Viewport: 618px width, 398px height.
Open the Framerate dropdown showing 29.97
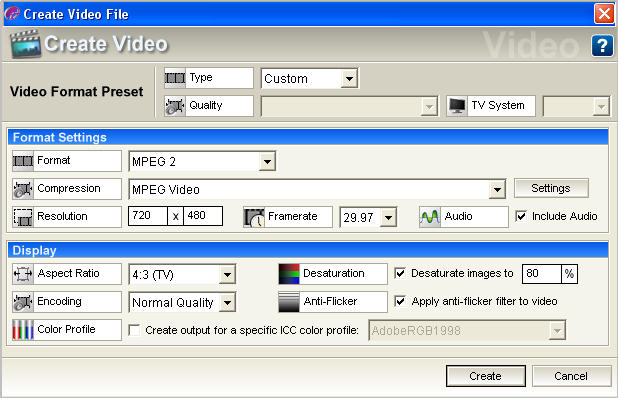(x=368, y=217)
